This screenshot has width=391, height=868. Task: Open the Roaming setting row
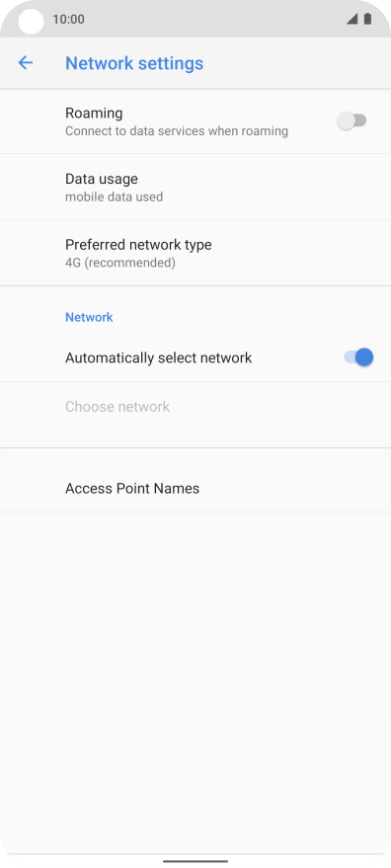tap(195, 121)
